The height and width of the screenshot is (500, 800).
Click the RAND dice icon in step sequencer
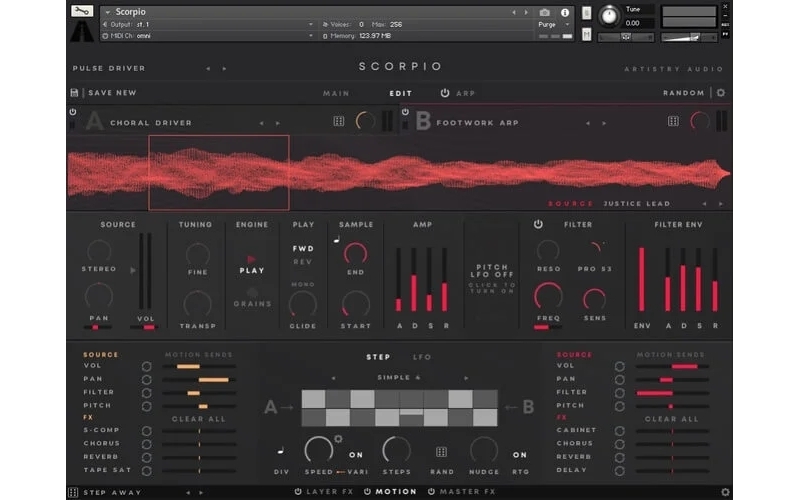coord(441,452)
